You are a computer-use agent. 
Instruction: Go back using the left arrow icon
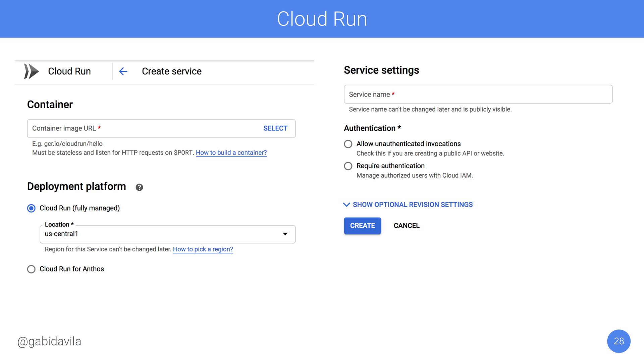click(123, 71)
